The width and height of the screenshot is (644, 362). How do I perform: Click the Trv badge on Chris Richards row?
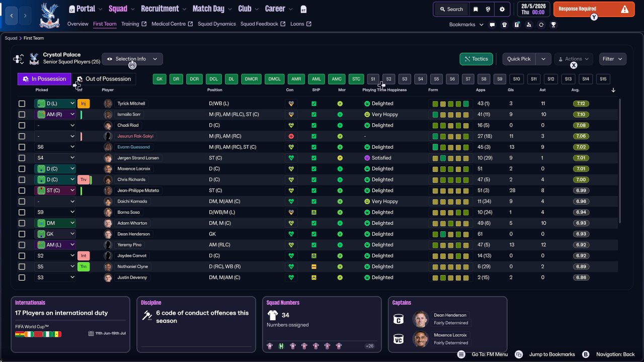point(84,179)
